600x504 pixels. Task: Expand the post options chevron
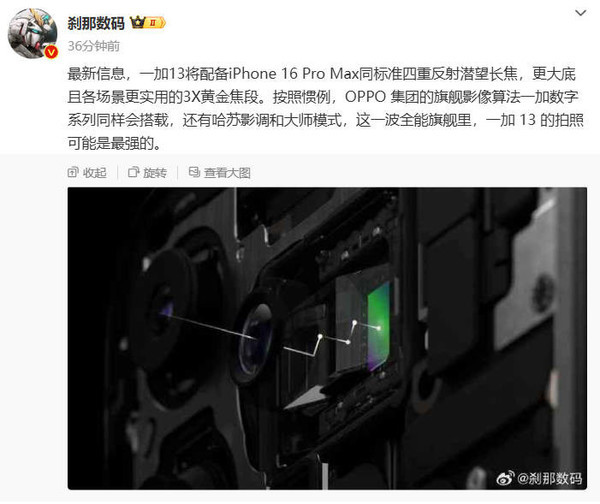click(581, 13)
